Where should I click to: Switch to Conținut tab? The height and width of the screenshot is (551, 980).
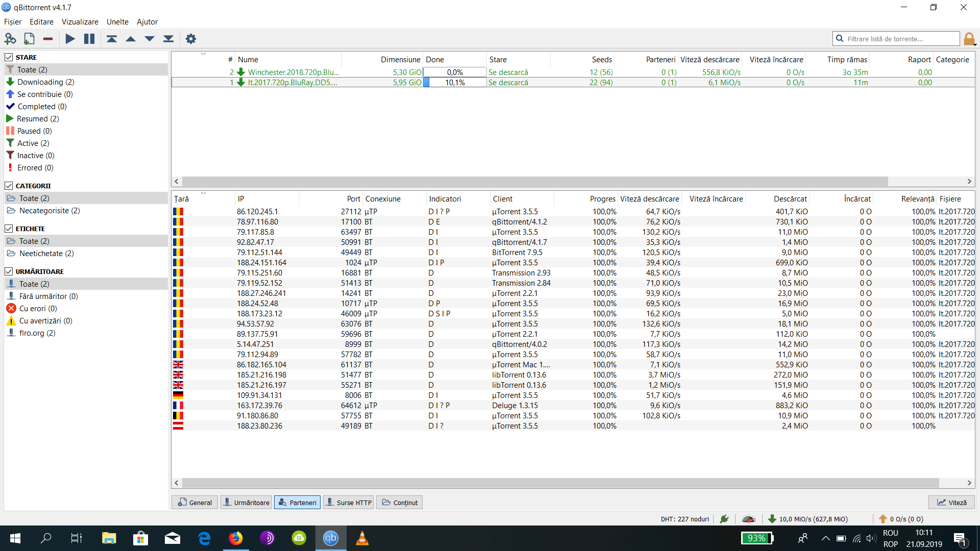click(400, 503)
